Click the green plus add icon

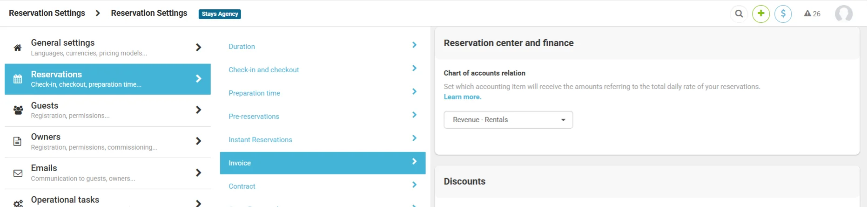[761, 14]
